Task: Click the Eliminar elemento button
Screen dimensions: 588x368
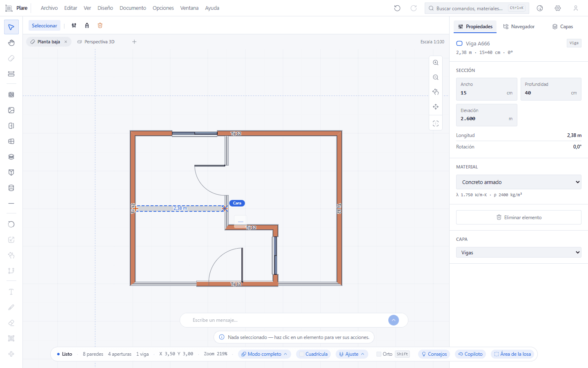Action: (519, 218)
